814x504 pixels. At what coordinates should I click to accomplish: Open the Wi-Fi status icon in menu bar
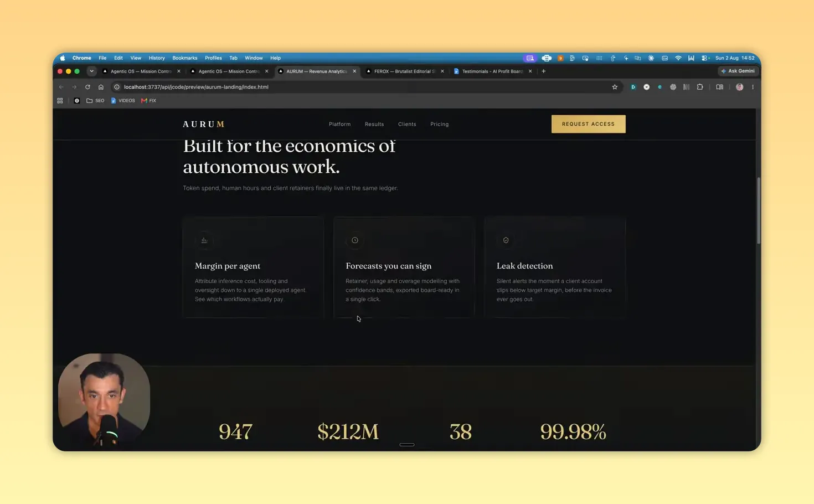click(x=678, y=58)
